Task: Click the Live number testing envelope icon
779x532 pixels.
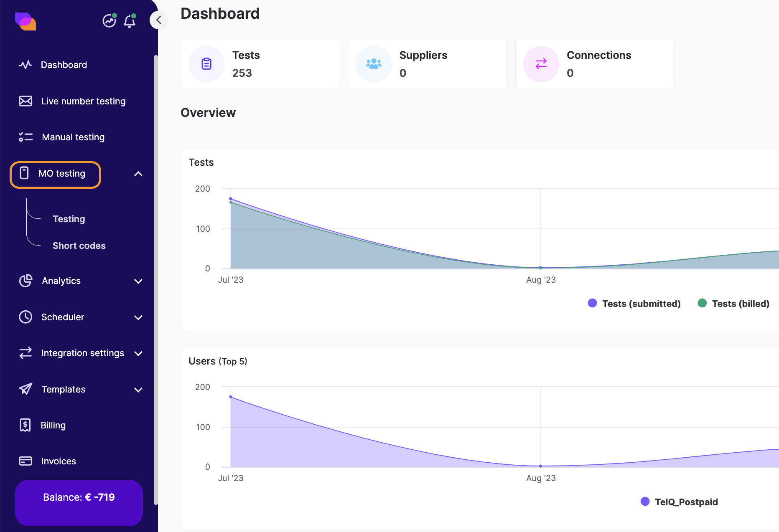Action: point(25,101)
